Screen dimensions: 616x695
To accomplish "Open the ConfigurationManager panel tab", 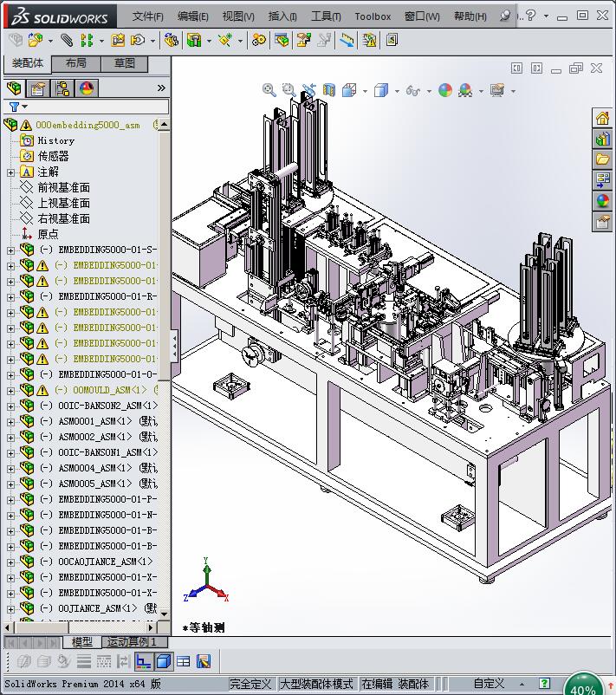I will pos(62,88).
